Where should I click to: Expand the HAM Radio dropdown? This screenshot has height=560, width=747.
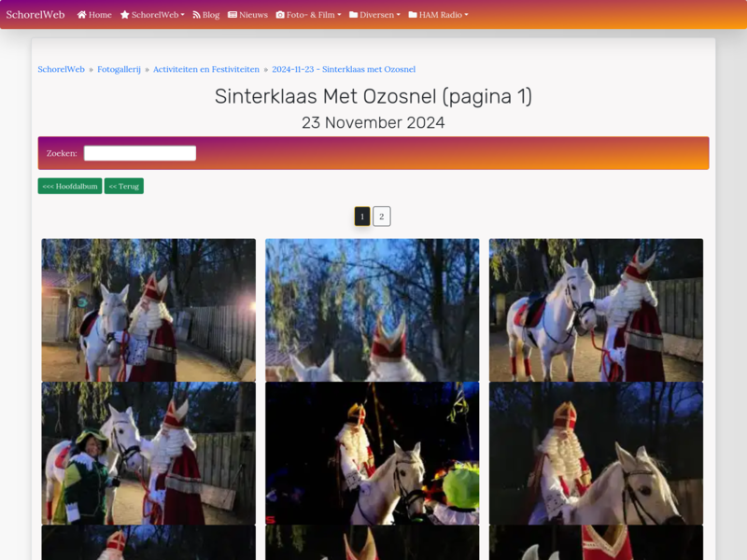click(x=438, y=15)
